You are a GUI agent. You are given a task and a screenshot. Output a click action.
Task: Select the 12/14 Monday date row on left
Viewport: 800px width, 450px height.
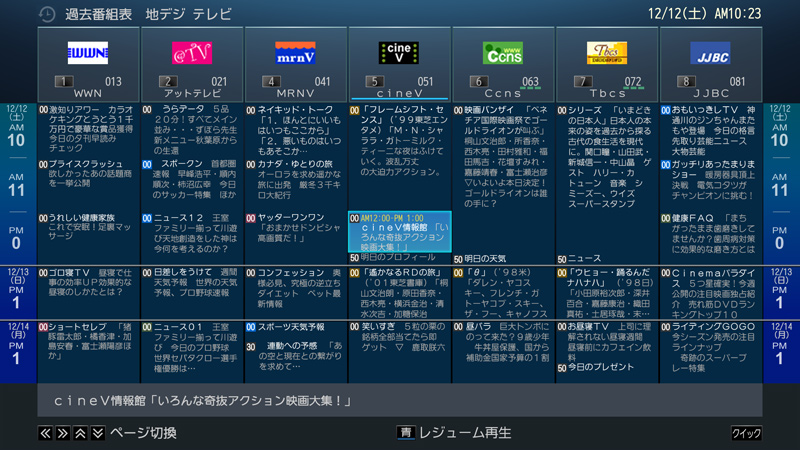[x=18, y=344]
